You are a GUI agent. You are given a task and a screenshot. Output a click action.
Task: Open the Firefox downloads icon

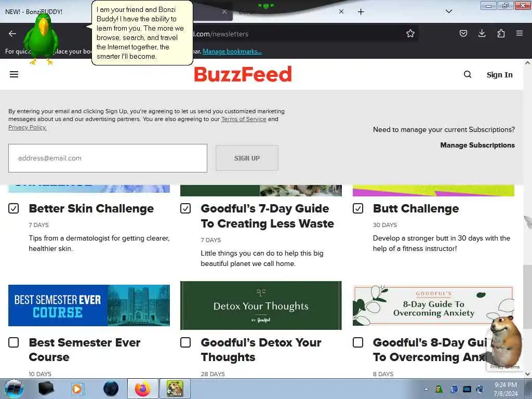click(482, 33)
